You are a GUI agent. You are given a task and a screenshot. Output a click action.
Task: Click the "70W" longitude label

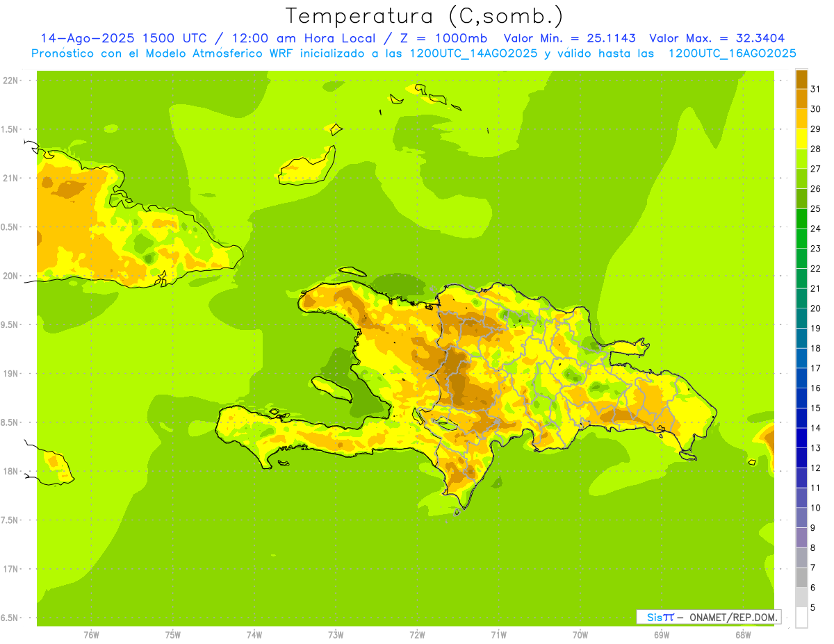(x=580, y=634)
